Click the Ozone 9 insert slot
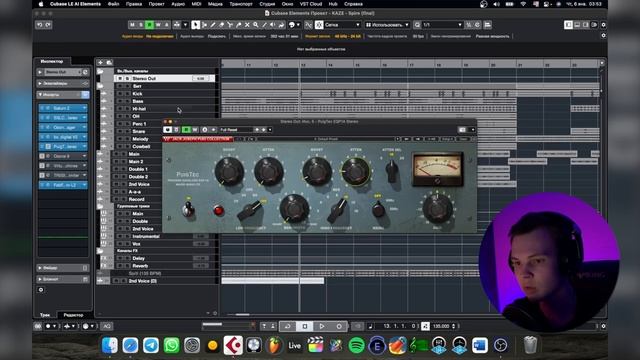Viewport: 640px width, 360px height. coord(63,156)
